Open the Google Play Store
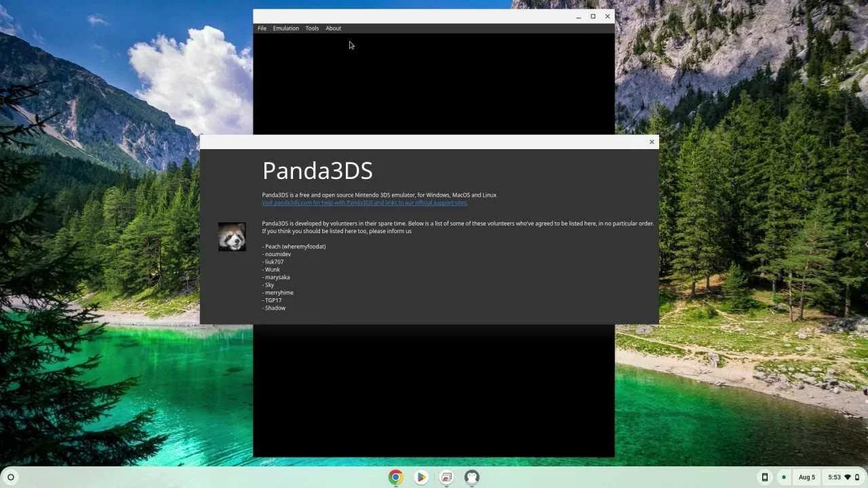Viewport: 868px width, 488px height. 421,477
